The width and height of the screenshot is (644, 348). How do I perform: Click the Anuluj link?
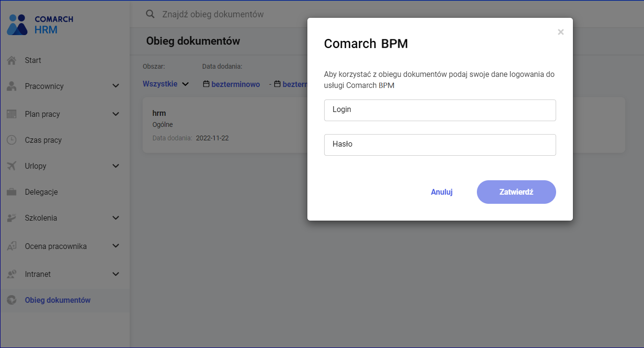click(441, 192)
